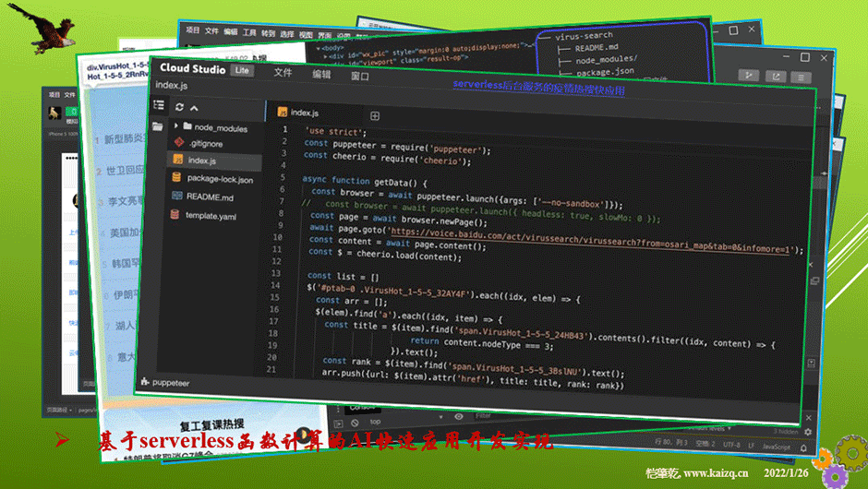This screenshot has height=489, width=868.
Task: Click 行 80, 列 3 cursor position indicator
Action: (670, 442)
